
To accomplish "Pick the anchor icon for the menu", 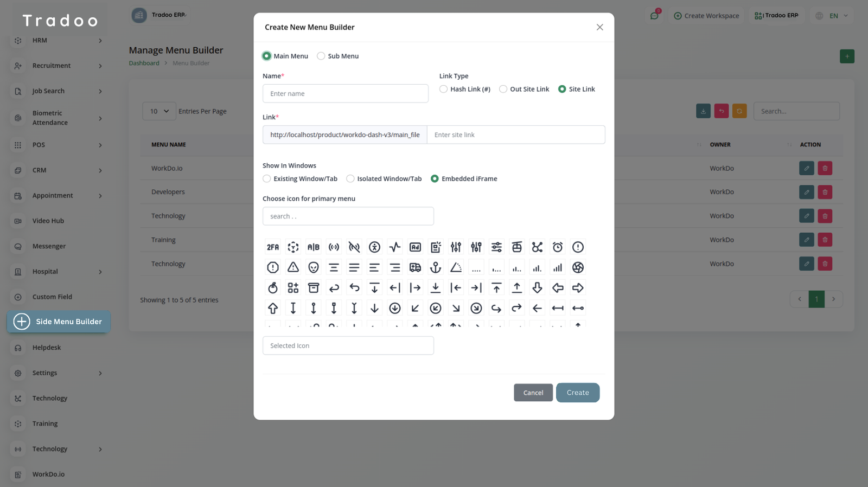I will (x=436, y=267).
